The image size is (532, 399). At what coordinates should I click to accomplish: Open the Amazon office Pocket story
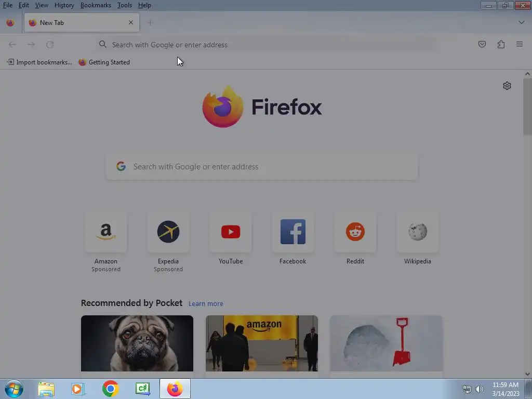coord(262,343)
